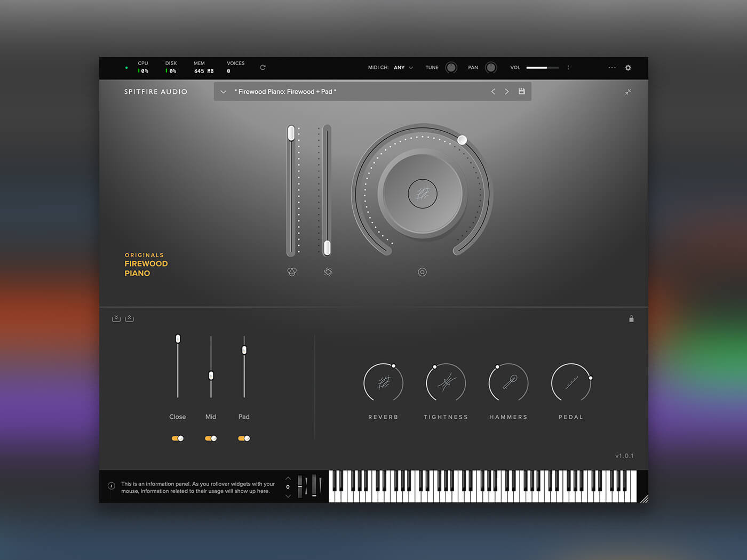Click the refresh icon beside Voices
This screenshot has width=747, height=560.
pos(263,68)
